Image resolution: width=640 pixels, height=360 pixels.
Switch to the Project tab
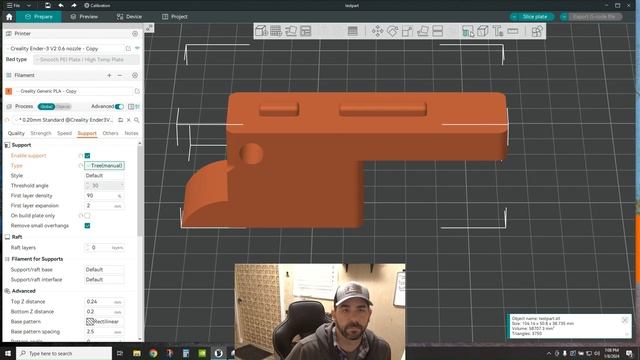coord(175,17)
